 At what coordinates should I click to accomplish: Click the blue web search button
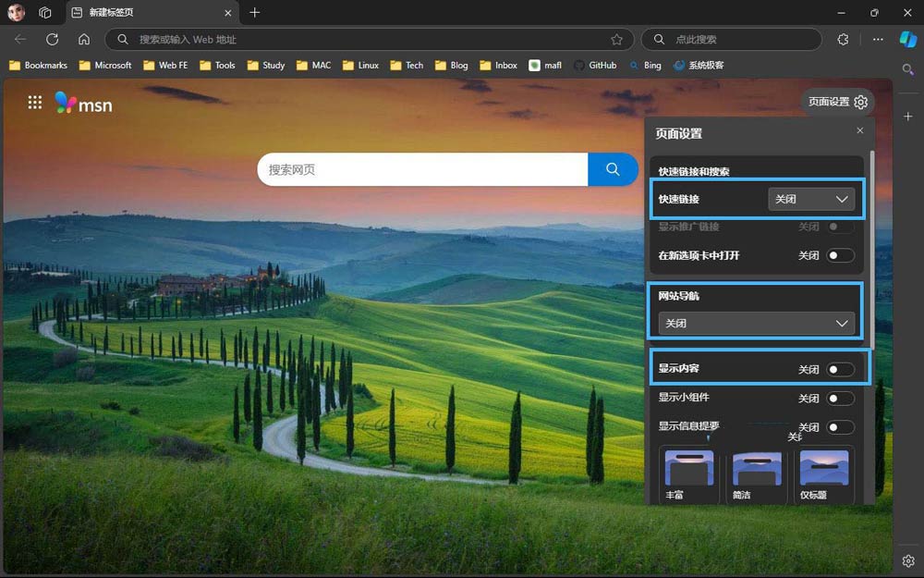pyautogui.click(x=613, y=169)
